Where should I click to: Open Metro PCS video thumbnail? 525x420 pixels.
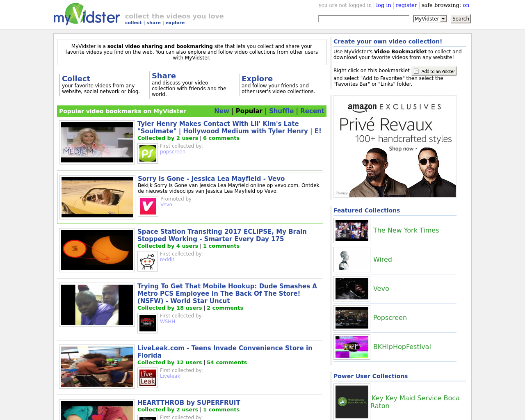tap(97, 305)
